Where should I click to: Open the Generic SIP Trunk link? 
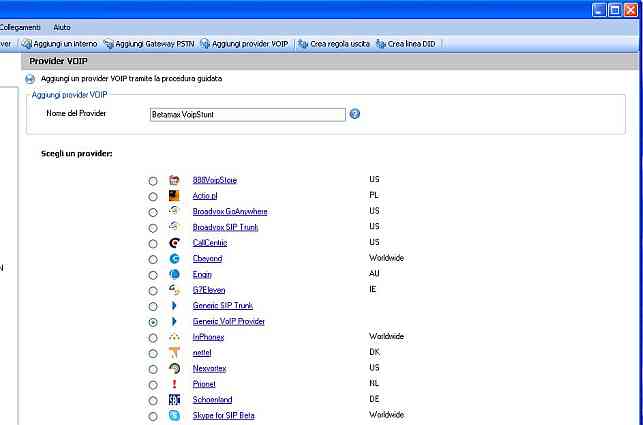click(x=222, y=306)
